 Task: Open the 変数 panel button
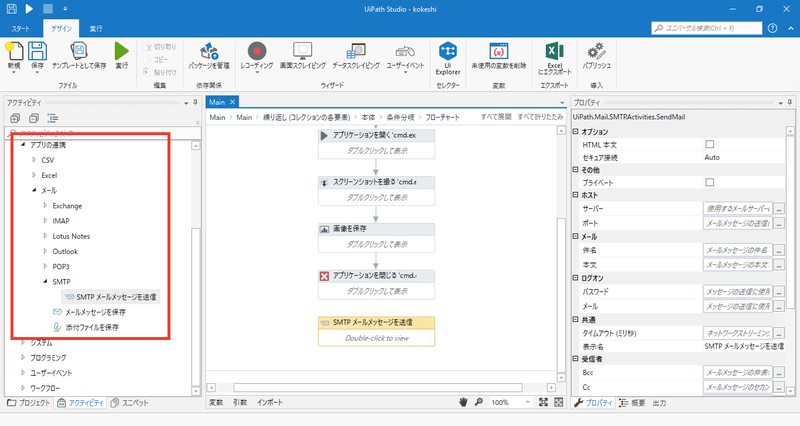click(216, 402)
